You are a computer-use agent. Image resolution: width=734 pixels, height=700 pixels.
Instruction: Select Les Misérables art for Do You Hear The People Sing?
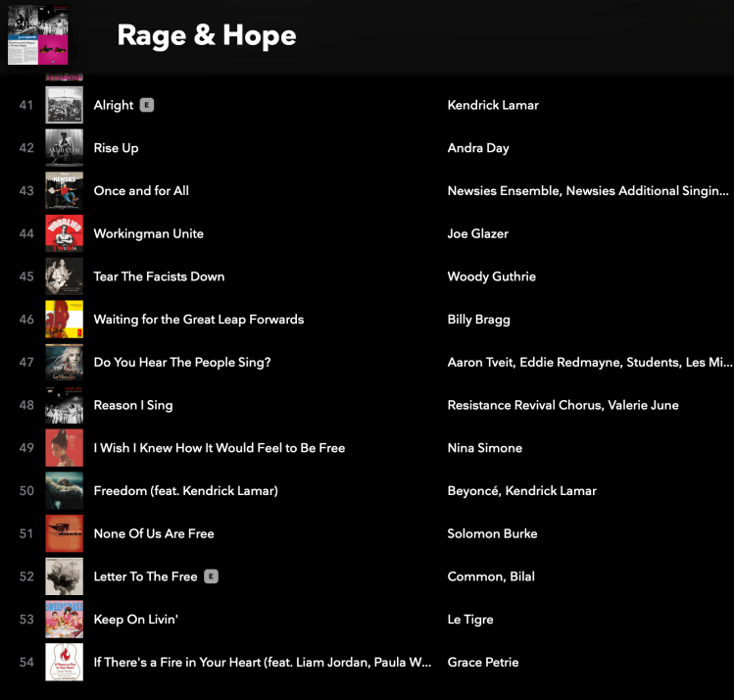[64, 362]
